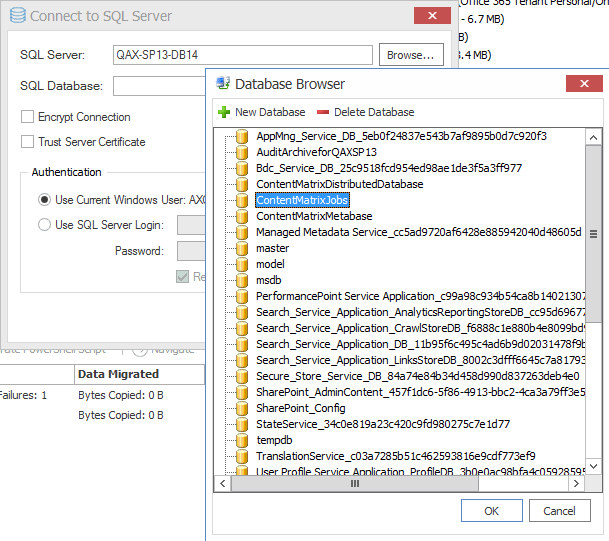Click the Data Migrated column header
Viewport: 609px width, 541px height.
(x=139, y=374)
